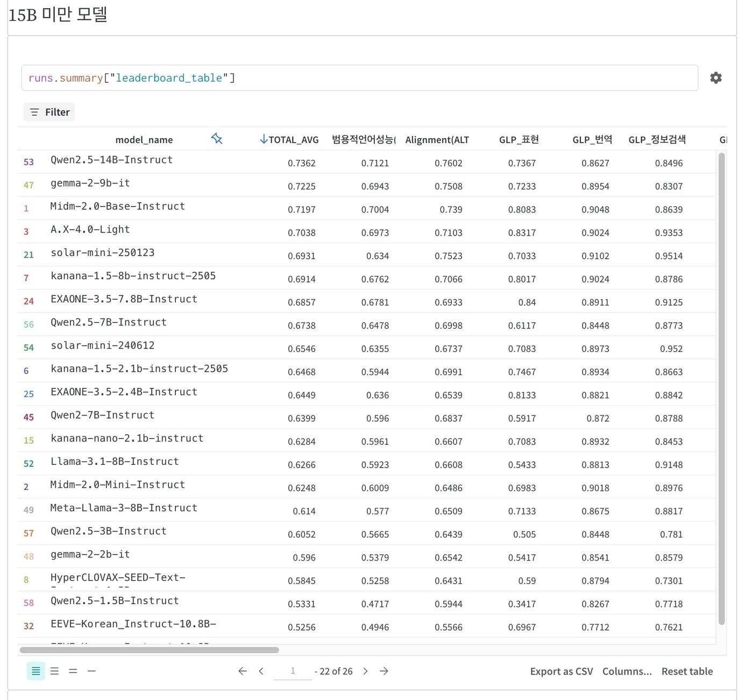Jump to the first page arrow
753x700 pixels.
(x=243, y=671)
